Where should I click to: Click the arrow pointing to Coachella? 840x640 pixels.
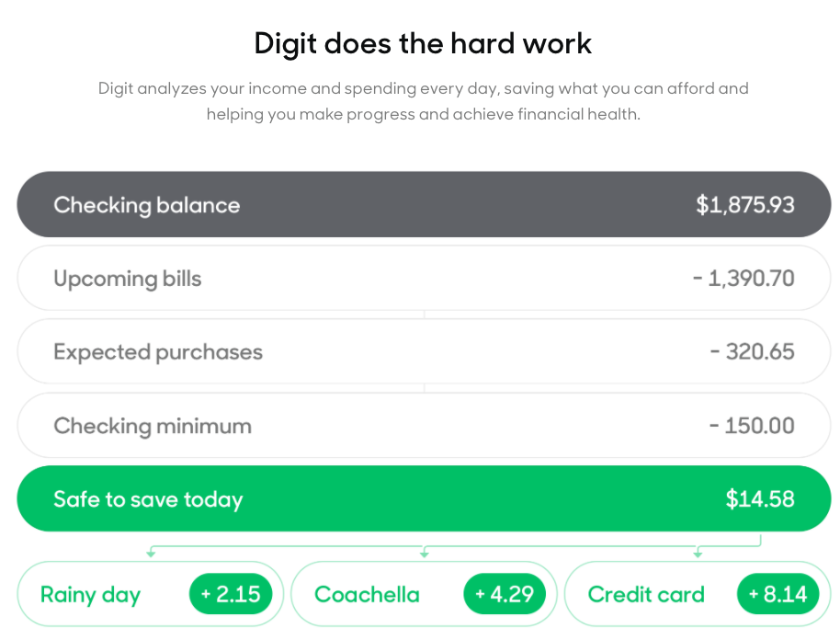tap(425, 552)
